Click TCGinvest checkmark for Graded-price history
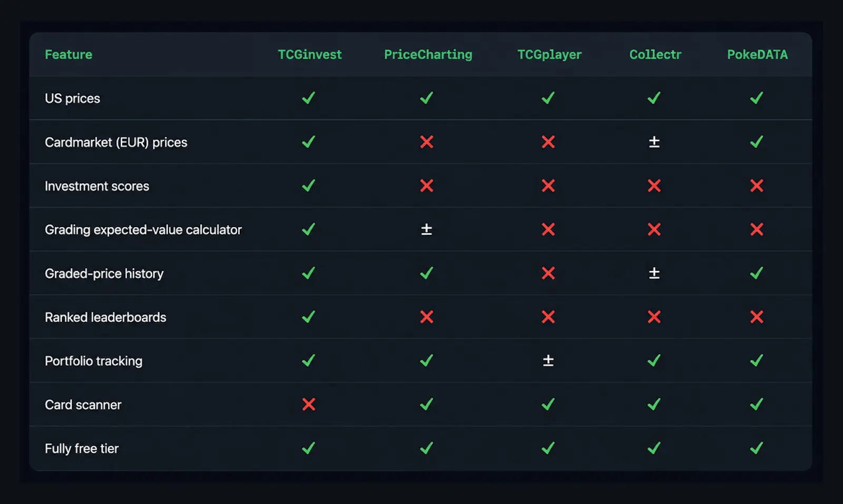Image resolution: width=843 pixels, height=504 pixels. point(309,273)
